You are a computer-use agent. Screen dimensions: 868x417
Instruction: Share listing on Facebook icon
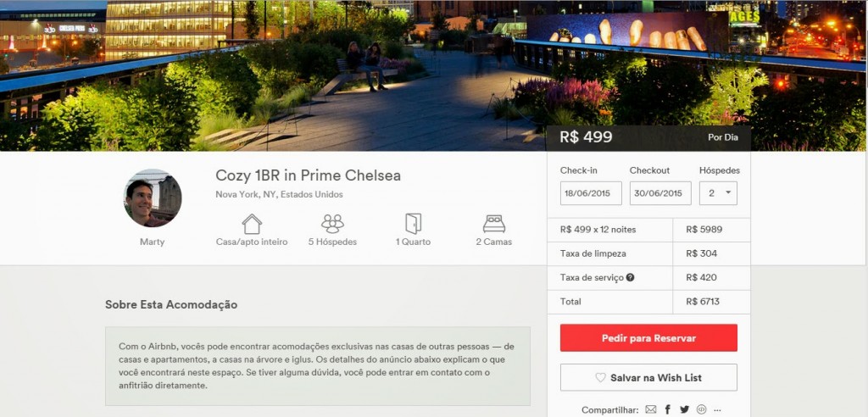click(668, 410)
